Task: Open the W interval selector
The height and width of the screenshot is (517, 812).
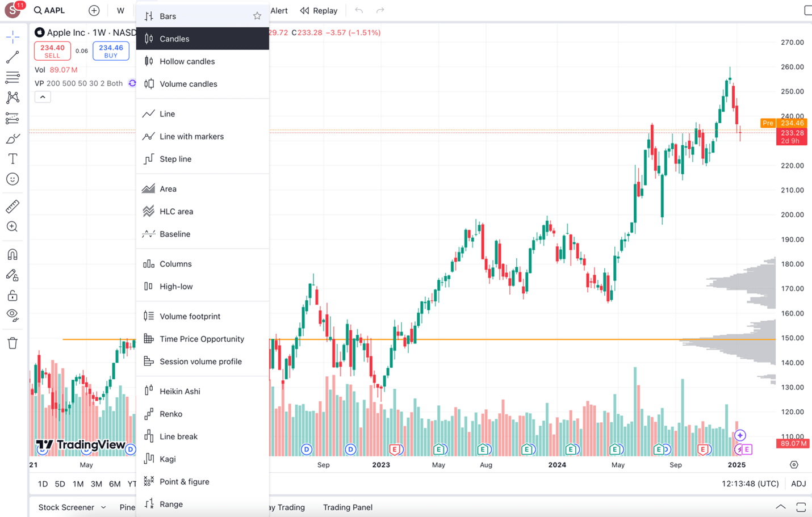Action: [x=120, y=11]
